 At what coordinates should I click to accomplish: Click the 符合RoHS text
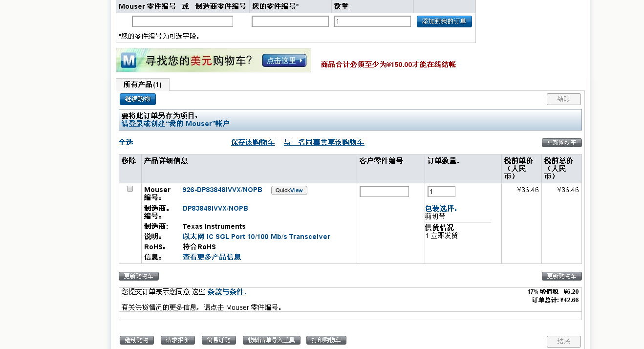click(x=199, y=247)
